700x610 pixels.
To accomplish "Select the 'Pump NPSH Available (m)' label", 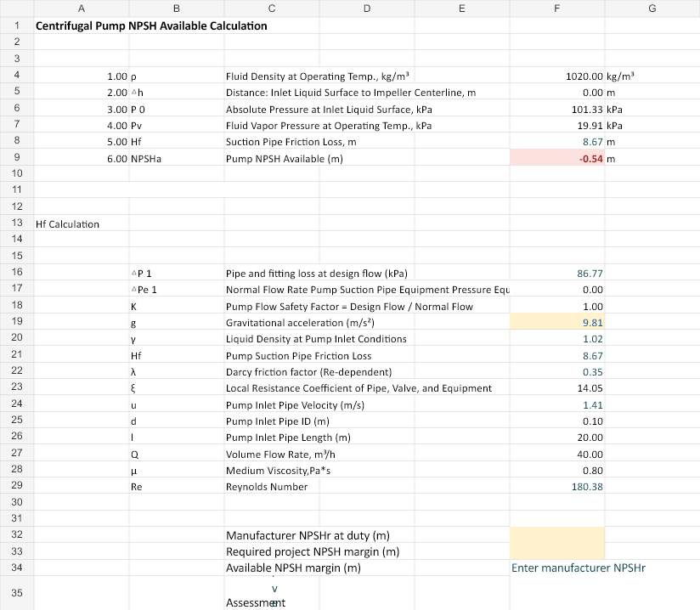I will point(285,159).
